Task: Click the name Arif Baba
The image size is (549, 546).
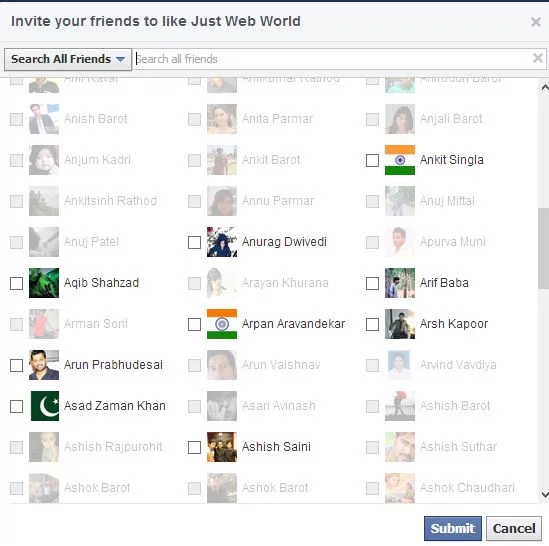Action: tap(444, 283)
